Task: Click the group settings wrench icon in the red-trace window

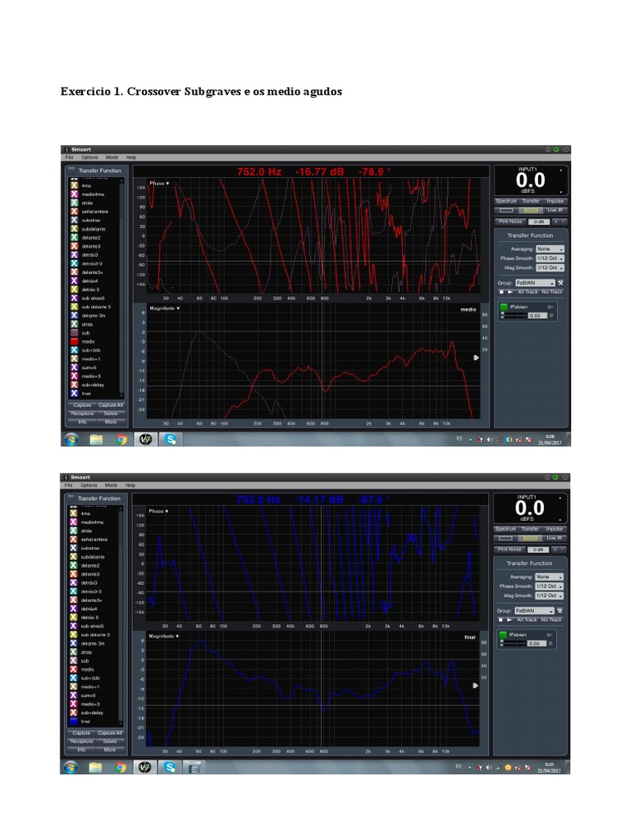Action: coord(560,283)
